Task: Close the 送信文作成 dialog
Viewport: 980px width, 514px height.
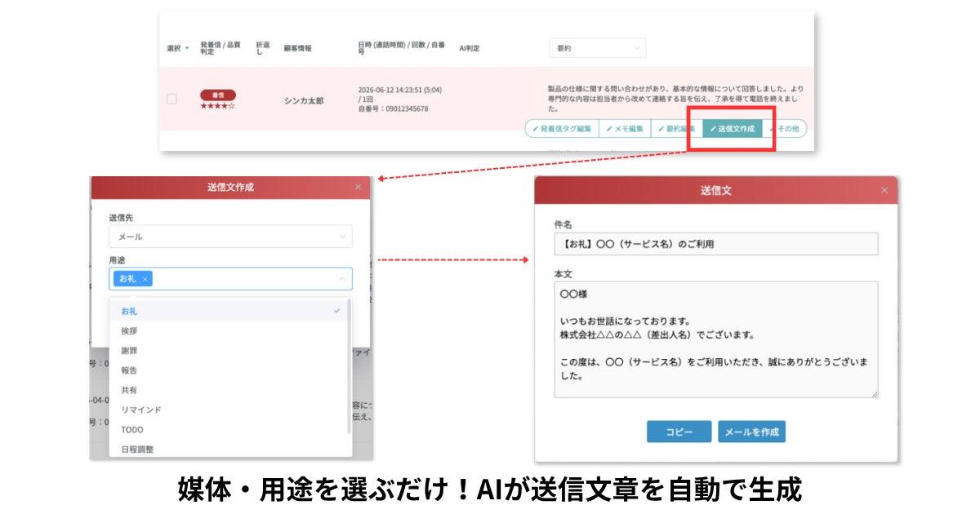Action: tap(358, 187)
